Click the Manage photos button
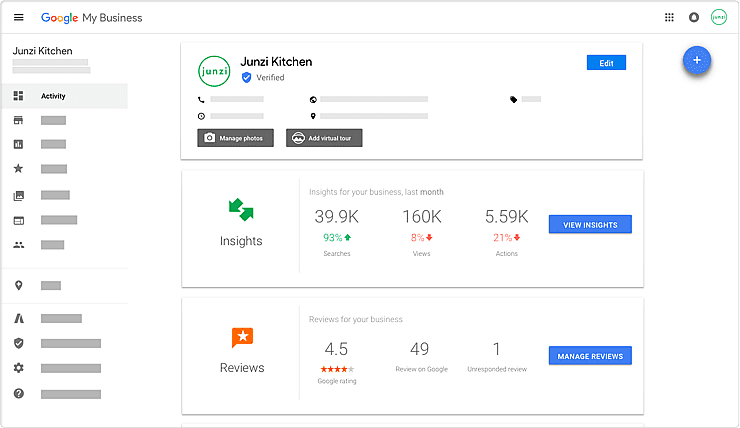 tap(235, 138)
